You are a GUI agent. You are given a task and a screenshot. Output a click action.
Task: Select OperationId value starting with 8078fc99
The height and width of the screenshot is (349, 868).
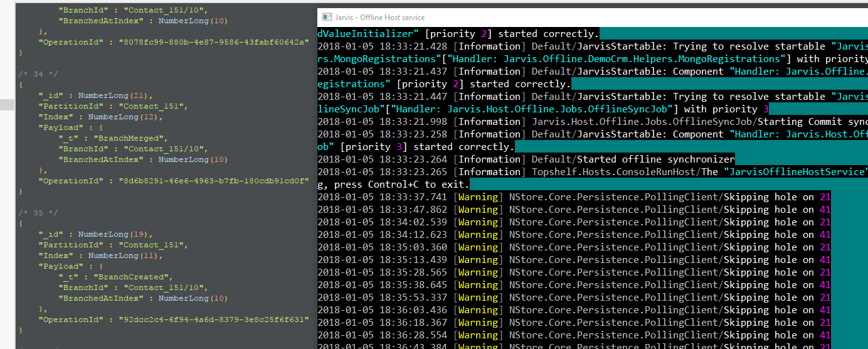click(x=214, y=42)
